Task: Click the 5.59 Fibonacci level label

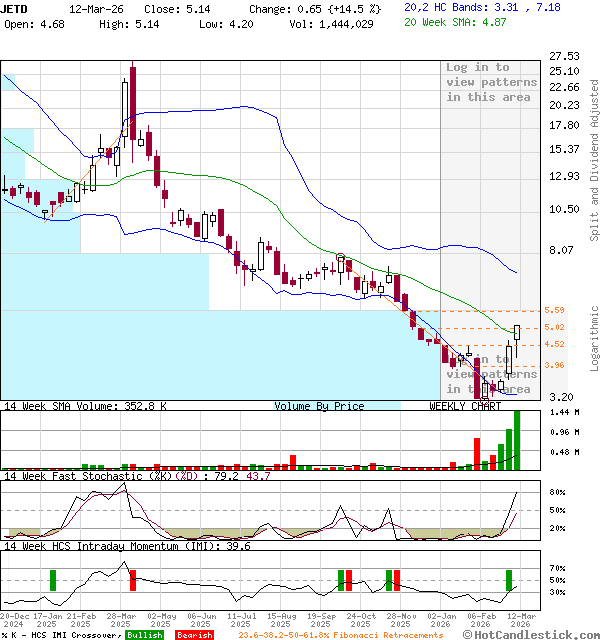Action: 554,311
